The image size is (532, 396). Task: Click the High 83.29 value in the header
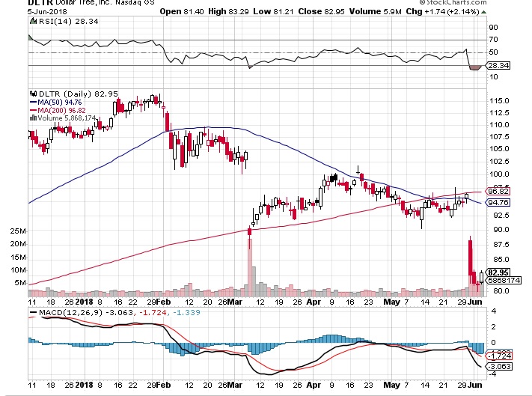click(x=229, y=11)
